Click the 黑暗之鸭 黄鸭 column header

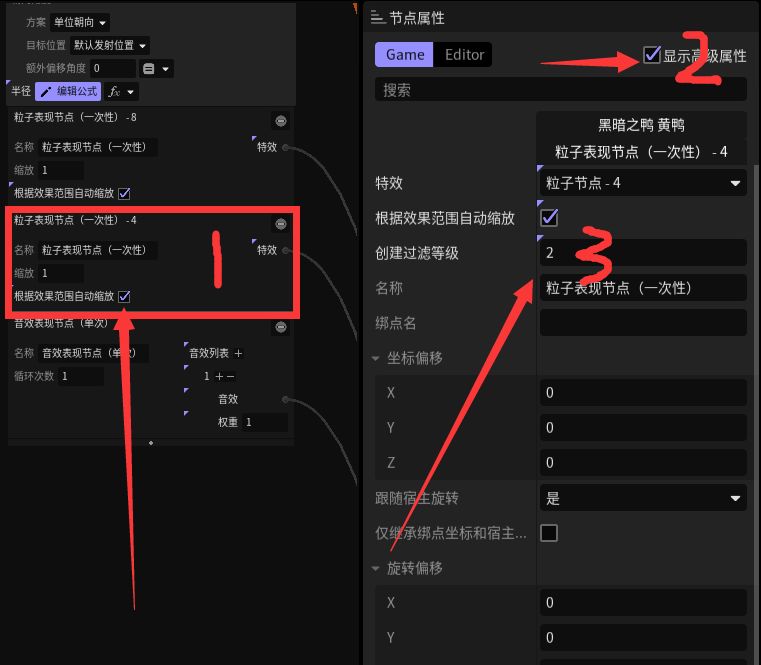pos(641,125)
